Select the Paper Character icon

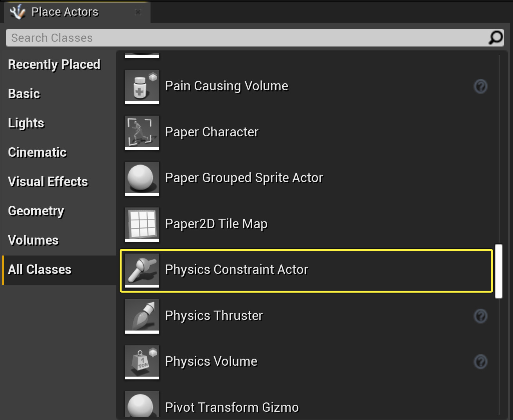pos(142,133)
